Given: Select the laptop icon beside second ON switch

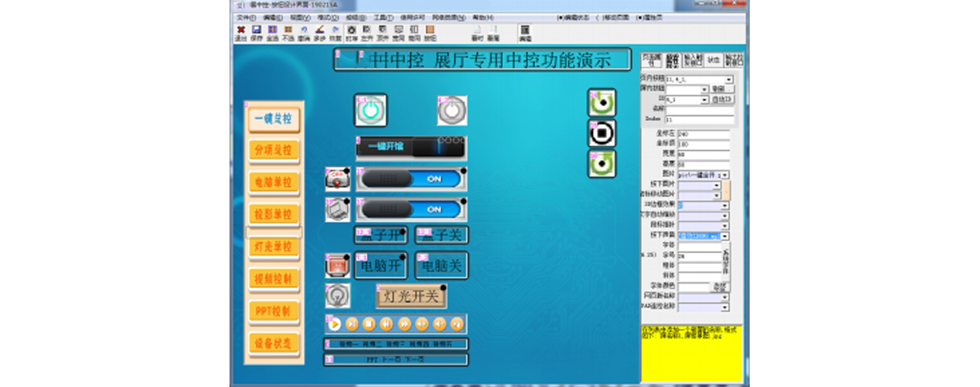Looking at the screenshot, I should [x=337, y=210].
